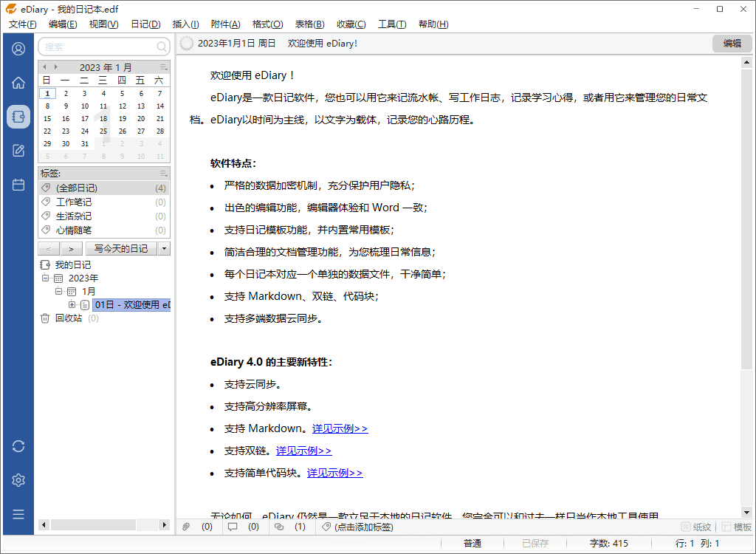Click the 编辑 button at top right
Screen dimensions: 756x554
tap(732, 44)
